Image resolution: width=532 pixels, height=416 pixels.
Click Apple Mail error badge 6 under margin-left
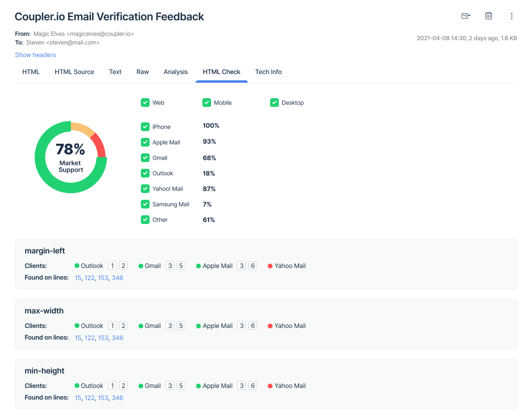pyautogui.click(x=252, y=266)
